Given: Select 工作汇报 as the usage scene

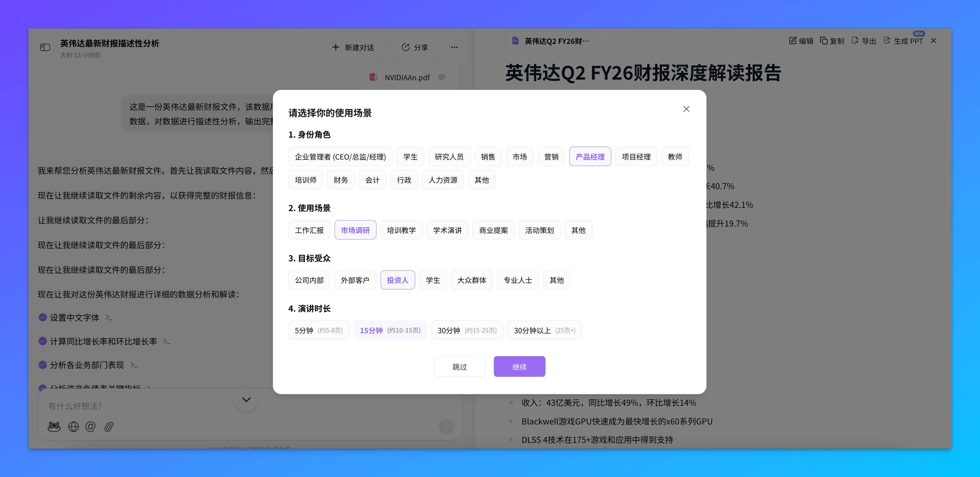Looking at the screenshot, I should [x=309, y=229].
